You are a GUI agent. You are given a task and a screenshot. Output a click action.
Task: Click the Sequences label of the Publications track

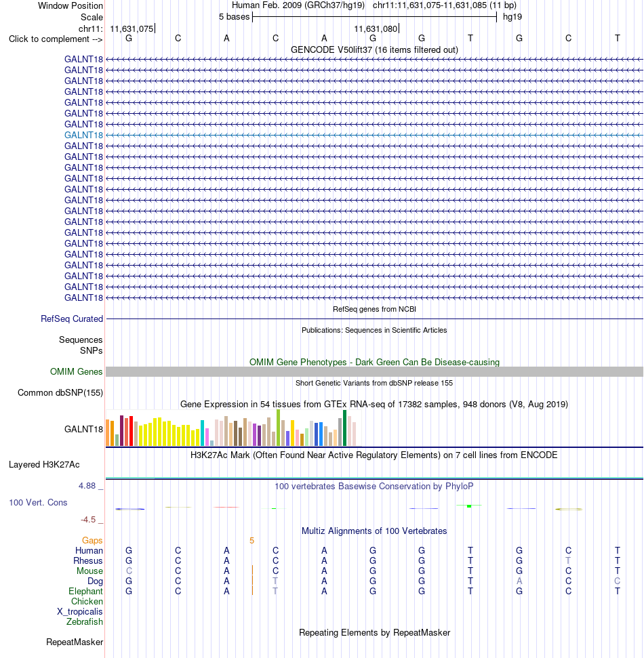[x=81, y=340]
